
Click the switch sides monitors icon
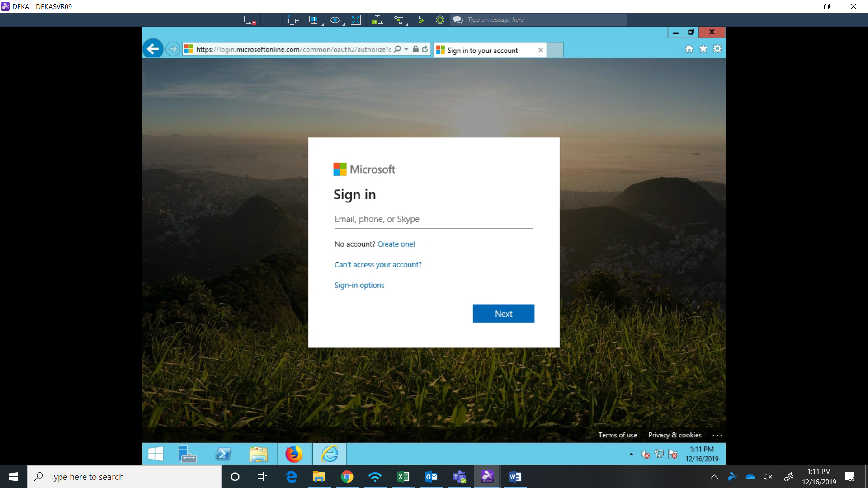pos(293,20)
